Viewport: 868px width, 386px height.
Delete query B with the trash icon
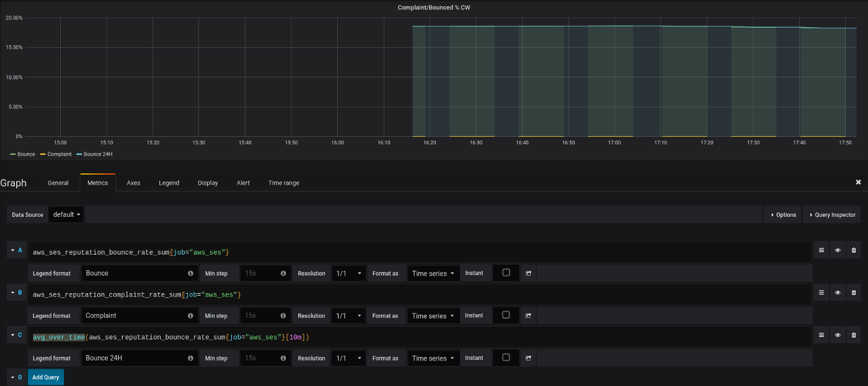[854, 293]
